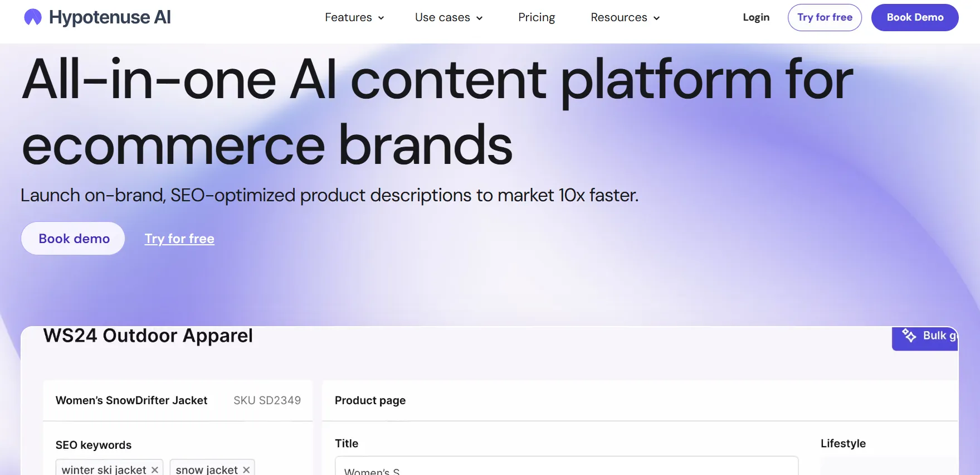
Task: Open the Pricing page
Action: click(x=536, y=18)
